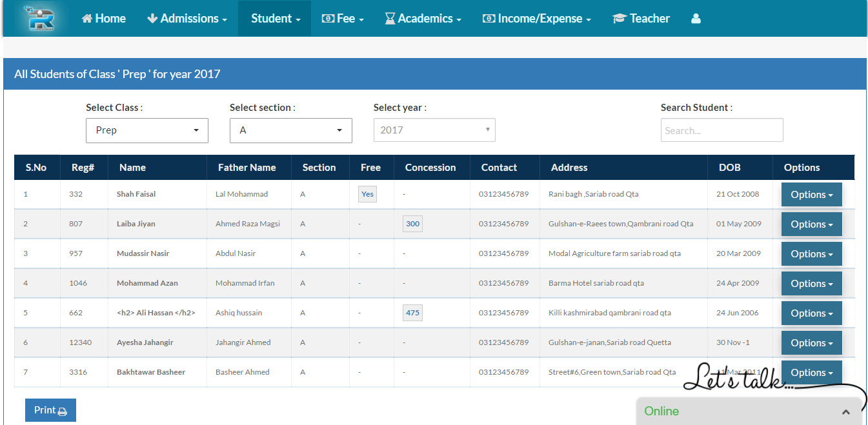Click the Academics hourglass icon
The width and height of the screenshot is (868, 425).
(390, 19)
